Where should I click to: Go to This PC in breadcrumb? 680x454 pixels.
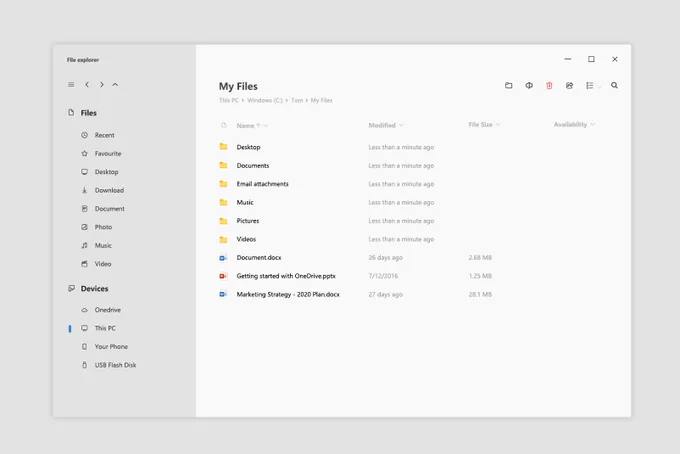click(229, 100)
